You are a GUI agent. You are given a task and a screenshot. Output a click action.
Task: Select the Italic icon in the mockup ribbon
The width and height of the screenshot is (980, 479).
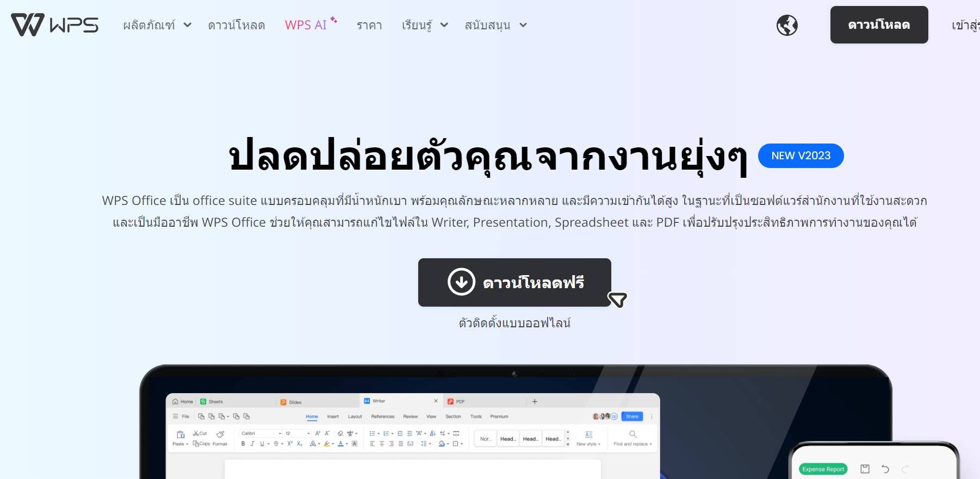tap(252, 444)
